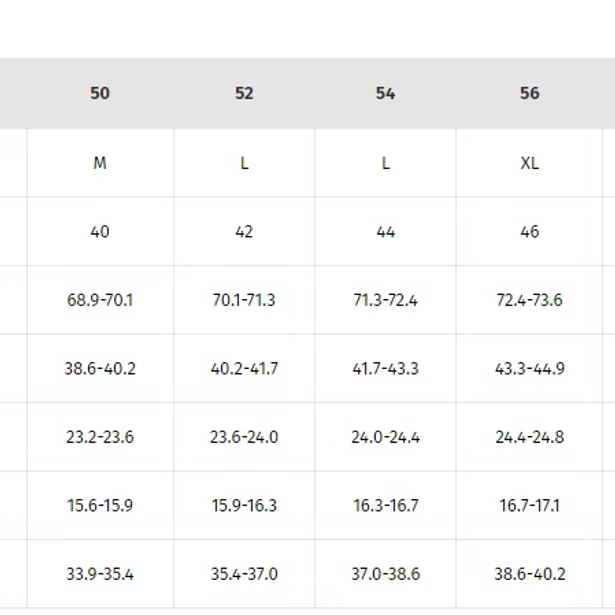
Task: Click the cell showing 42
Action: tap(244, 231)
